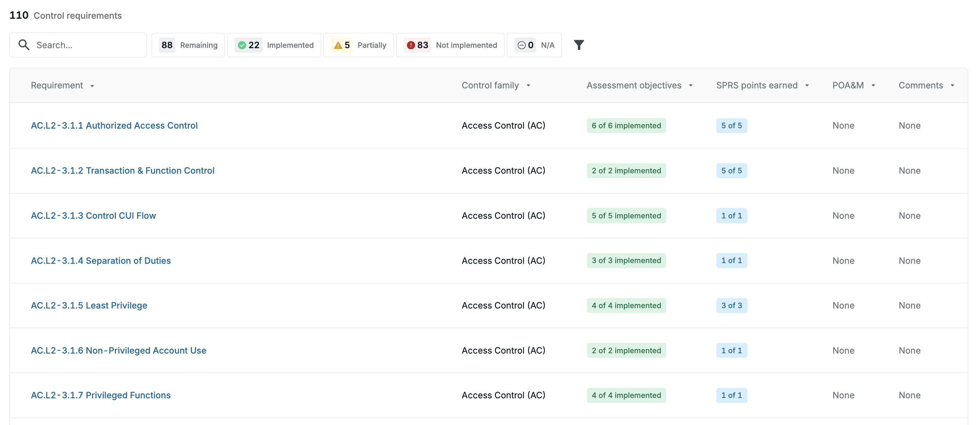The image size is (980, 425).
Task: Open AC.L2-3.1.7 Privileged Functions
Action: click(x=100, y=395)
